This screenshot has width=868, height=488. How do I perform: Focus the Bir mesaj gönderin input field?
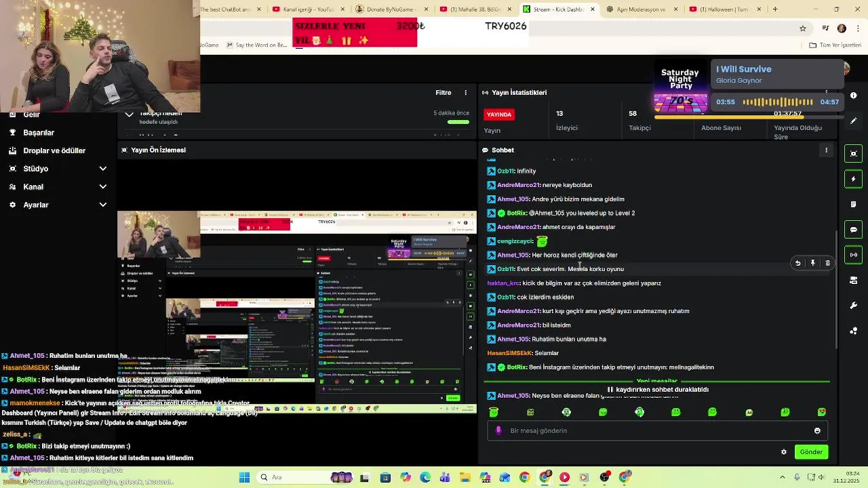coord(656,430)
